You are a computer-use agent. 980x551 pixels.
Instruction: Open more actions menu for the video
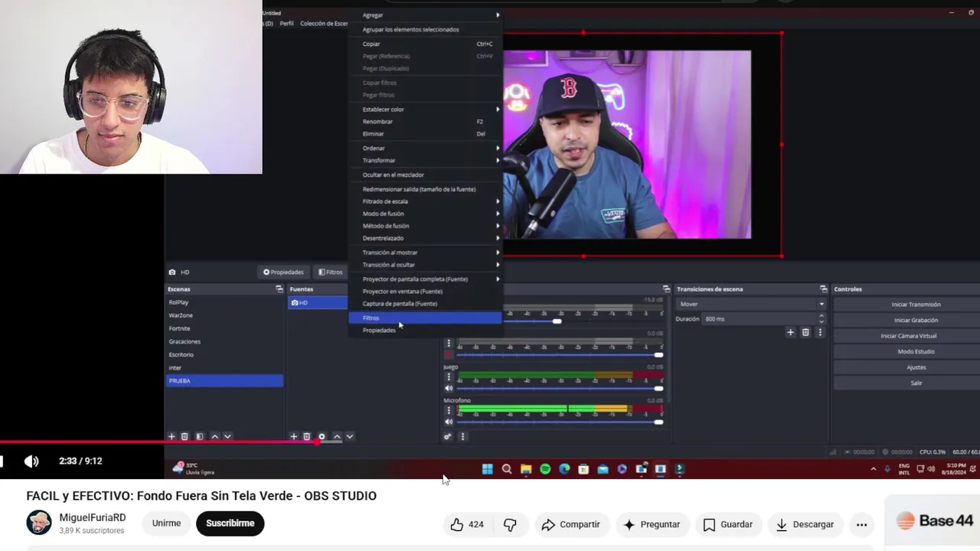(x=861, y=524)
